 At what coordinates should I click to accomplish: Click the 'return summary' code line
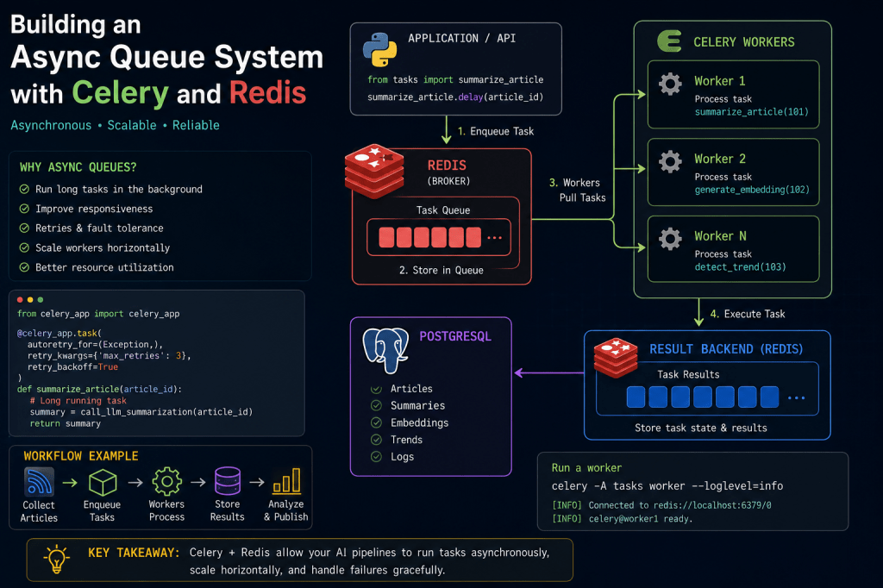point(66,423)
